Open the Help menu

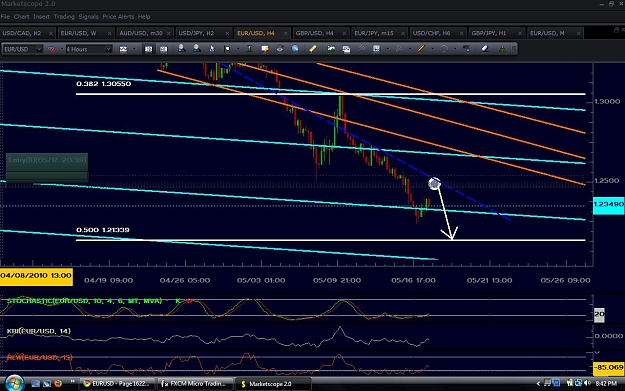[144, 17]
